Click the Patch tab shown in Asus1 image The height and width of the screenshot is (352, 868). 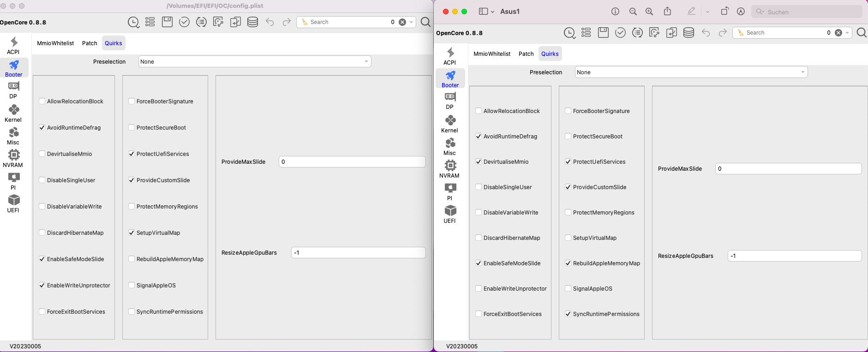[526, 54]
